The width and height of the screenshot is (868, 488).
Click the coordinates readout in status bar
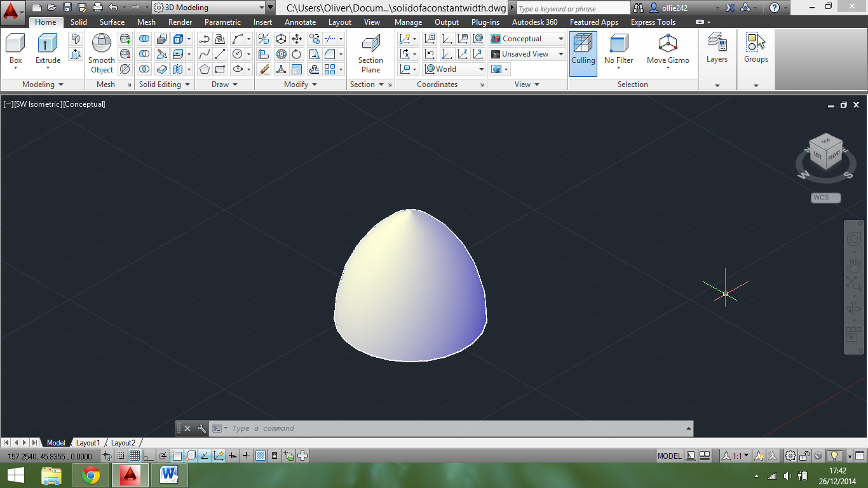[x=50, y=456]
